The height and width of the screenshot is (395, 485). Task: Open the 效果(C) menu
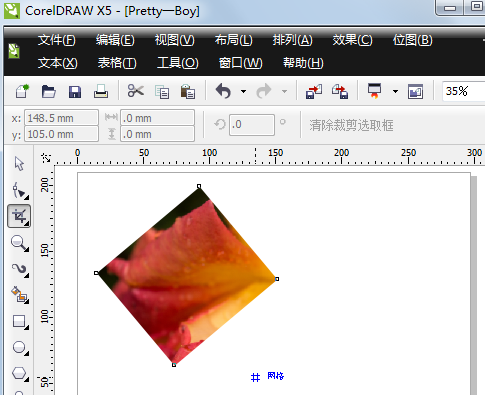pyautogui.click(x=352, y=40)
